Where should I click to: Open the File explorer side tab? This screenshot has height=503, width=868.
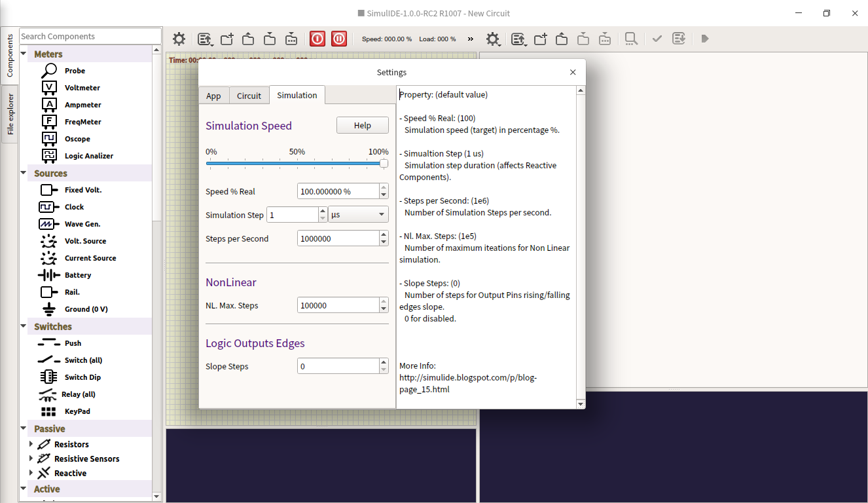(x=10, y=114)
